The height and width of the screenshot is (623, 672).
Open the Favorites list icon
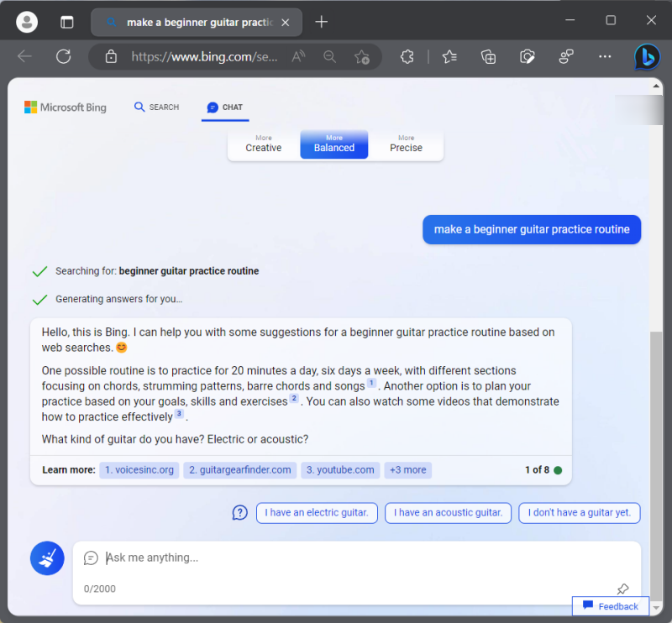pos(449,56)
